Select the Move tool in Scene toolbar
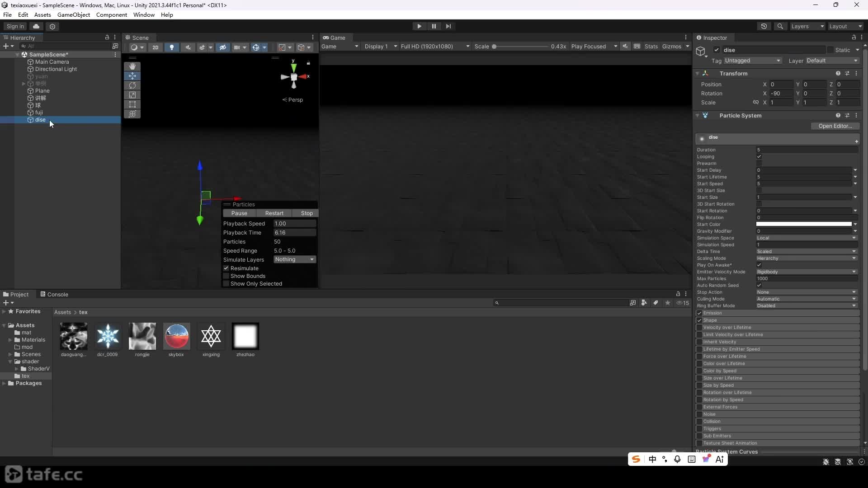The height and width of the screenshot is (488, 868). (x=132, y=76)
